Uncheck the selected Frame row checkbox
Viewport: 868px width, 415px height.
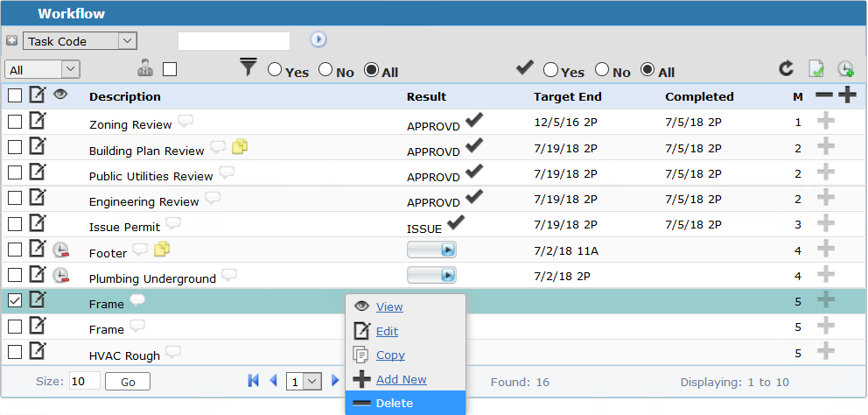click(15, 300)
